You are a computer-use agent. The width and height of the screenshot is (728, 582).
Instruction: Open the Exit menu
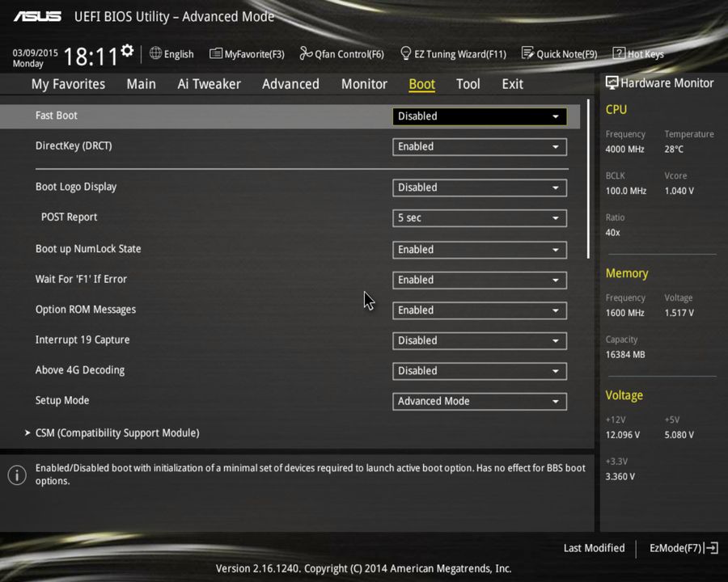coord(512,83)
